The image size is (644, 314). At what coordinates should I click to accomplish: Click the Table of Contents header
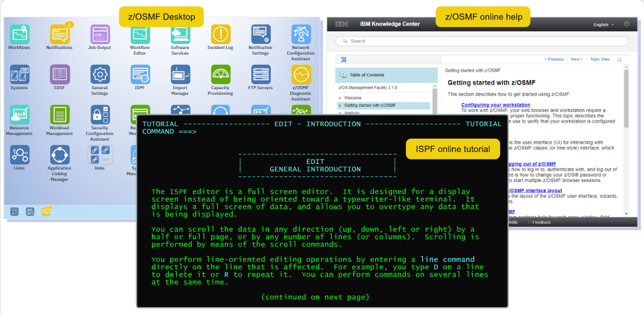click(x=386, y=75)
